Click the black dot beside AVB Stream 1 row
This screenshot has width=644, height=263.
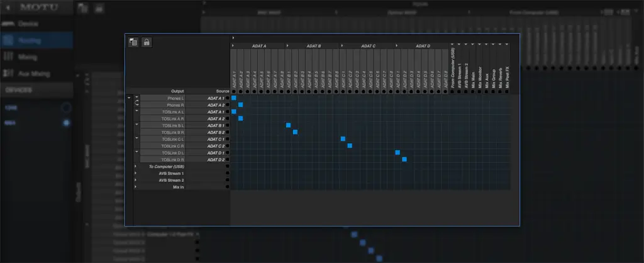pos(228,173)
